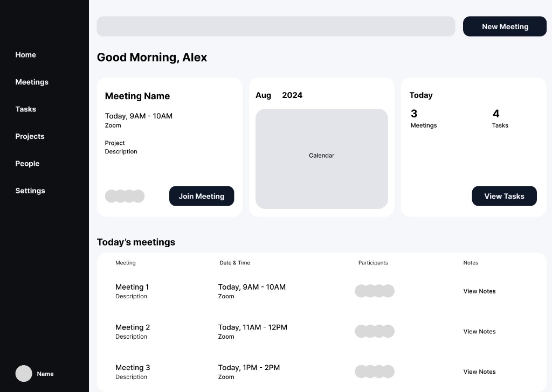Screen dimensions: 552x392
Task: Click the user avatar beside Name
Action: 24,373
